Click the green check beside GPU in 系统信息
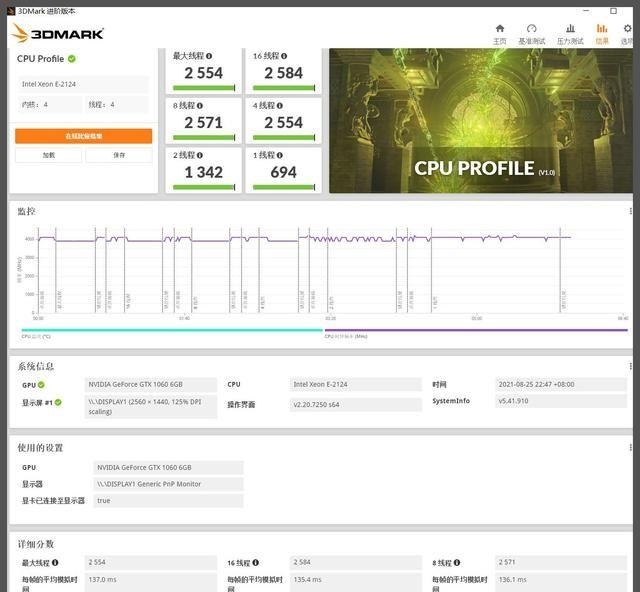640x592 pixels. (41, 385)
